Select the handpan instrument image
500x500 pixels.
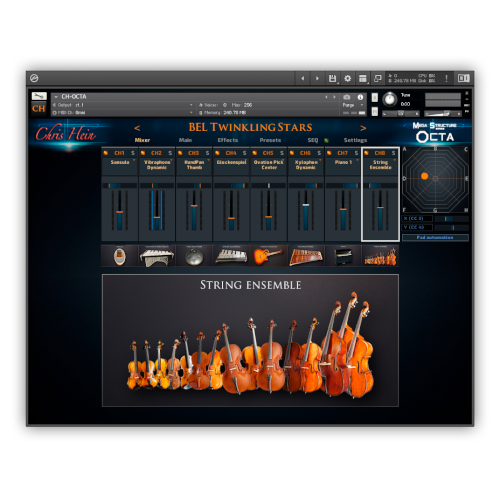click(x=194, y=256)
